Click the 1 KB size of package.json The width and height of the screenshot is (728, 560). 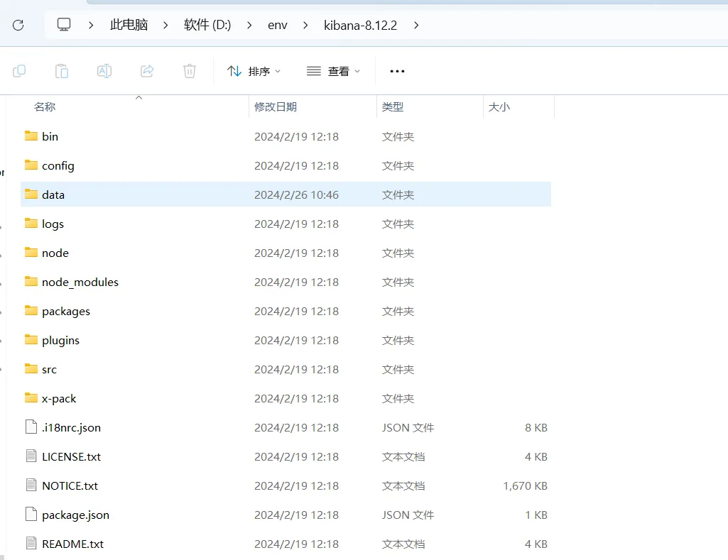[536, 515]
